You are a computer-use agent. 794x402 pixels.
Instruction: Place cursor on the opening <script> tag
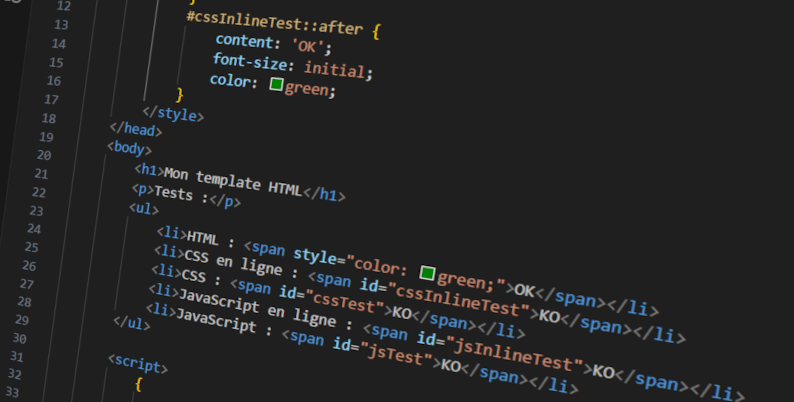click(138, 364)
